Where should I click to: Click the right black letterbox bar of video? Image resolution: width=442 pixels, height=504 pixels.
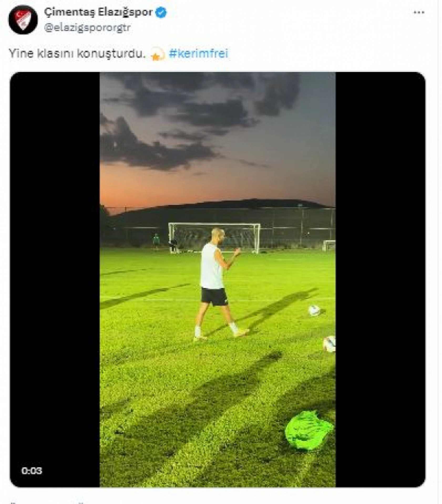(x=380, y=262)
